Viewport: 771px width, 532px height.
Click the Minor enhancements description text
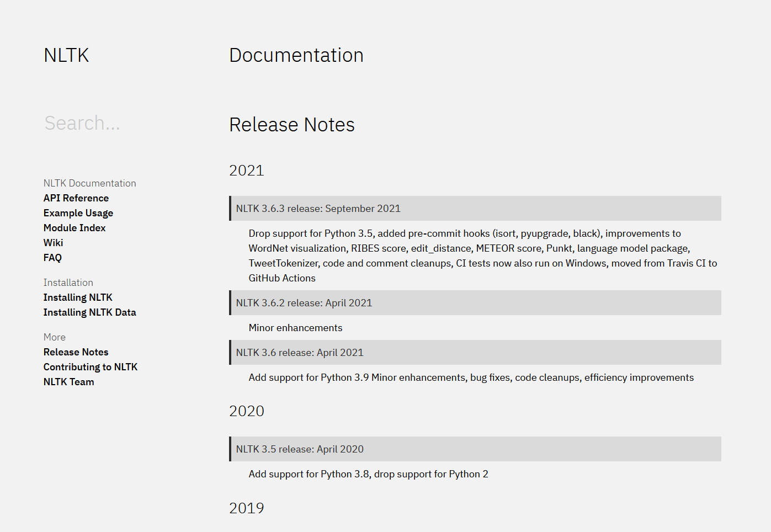[295, 328]
